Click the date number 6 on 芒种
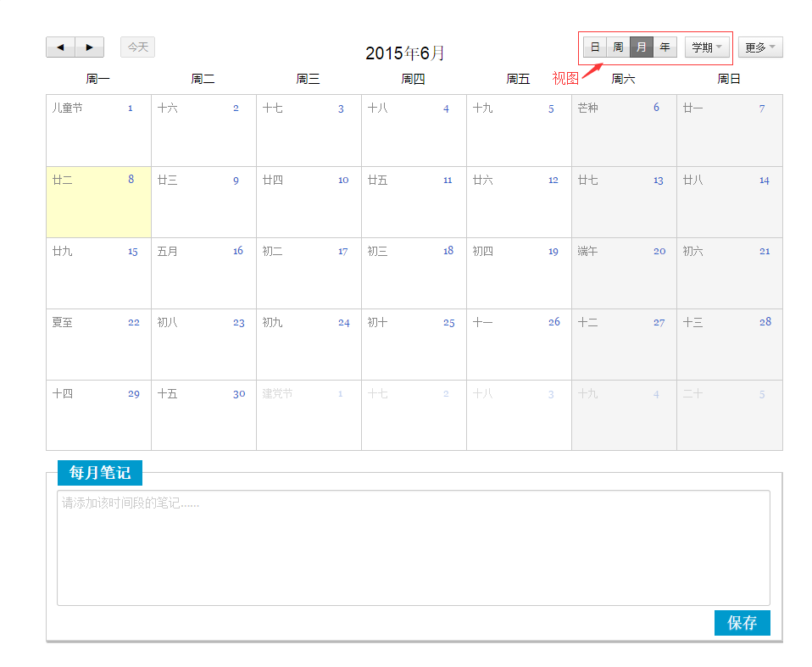Viewport: 812px width, 667px height. pos(656,108)
